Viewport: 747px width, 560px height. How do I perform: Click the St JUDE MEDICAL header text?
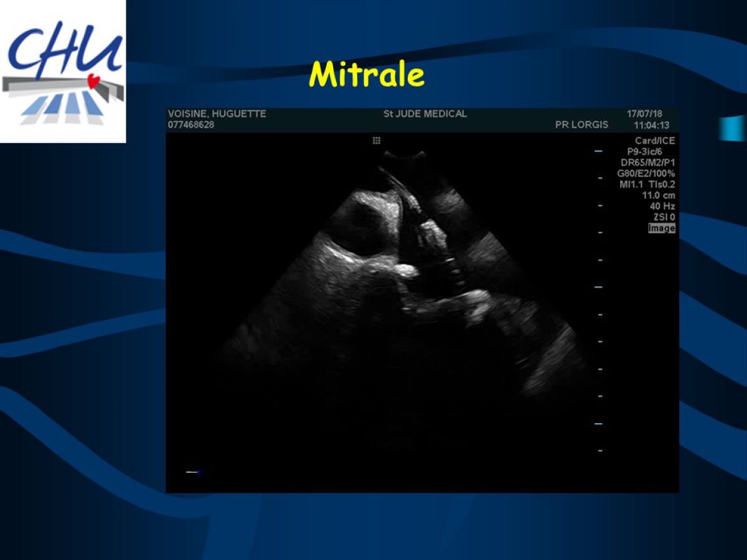point(425,114)
